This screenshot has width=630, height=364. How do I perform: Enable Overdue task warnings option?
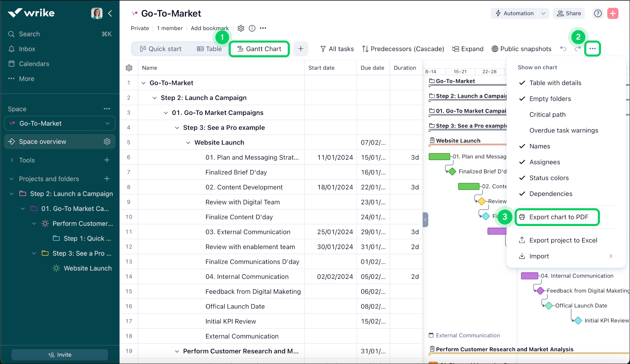[564, 130]
